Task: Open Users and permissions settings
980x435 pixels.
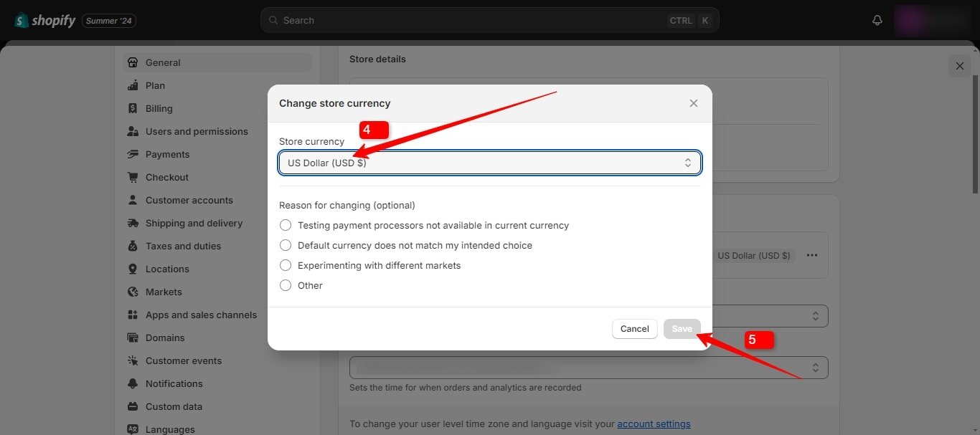Action: [133, 131]
